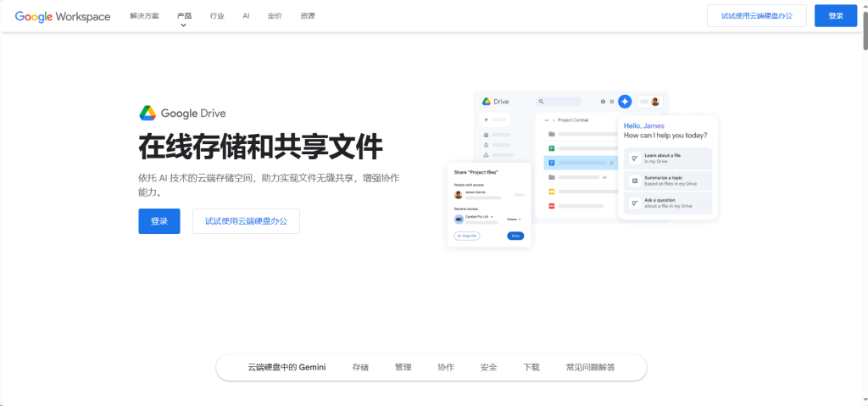Open the 解决方案 navigation menu
This screenshot has height=406, width=868.
[x=144, y=16]
